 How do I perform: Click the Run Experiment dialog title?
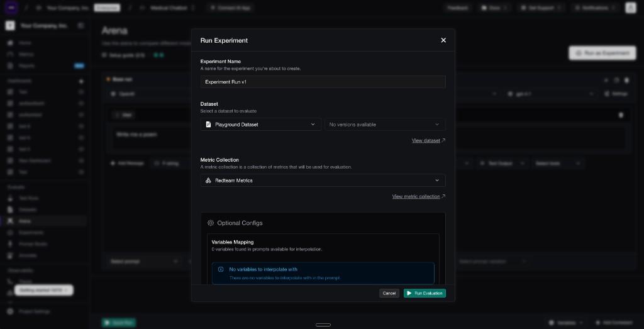(x=224, y=40)
